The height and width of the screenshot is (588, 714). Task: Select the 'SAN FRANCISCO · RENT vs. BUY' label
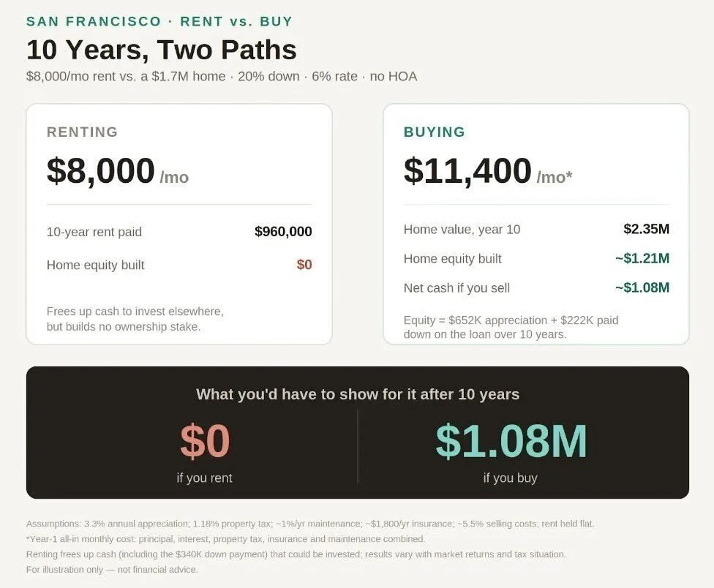pyautogui.click(x=159, y=21)
